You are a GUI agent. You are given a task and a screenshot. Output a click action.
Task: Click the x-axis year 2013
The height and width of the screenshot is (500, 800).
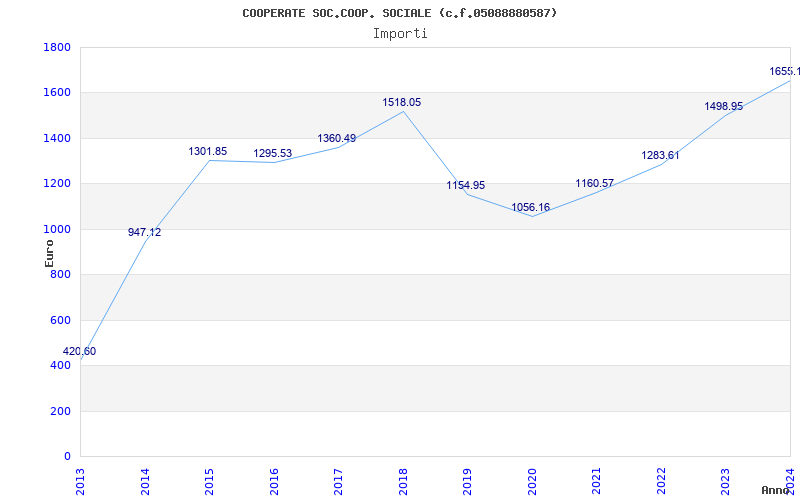coord(80,481)
